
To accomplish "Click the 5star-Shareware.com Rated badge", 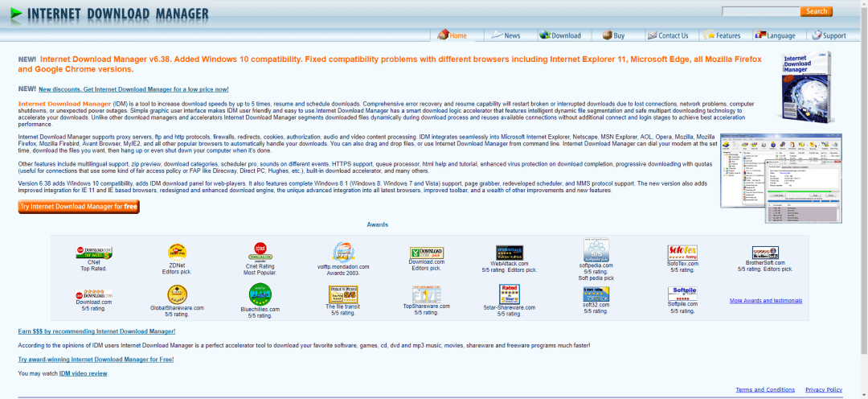I will pos(510,293).
